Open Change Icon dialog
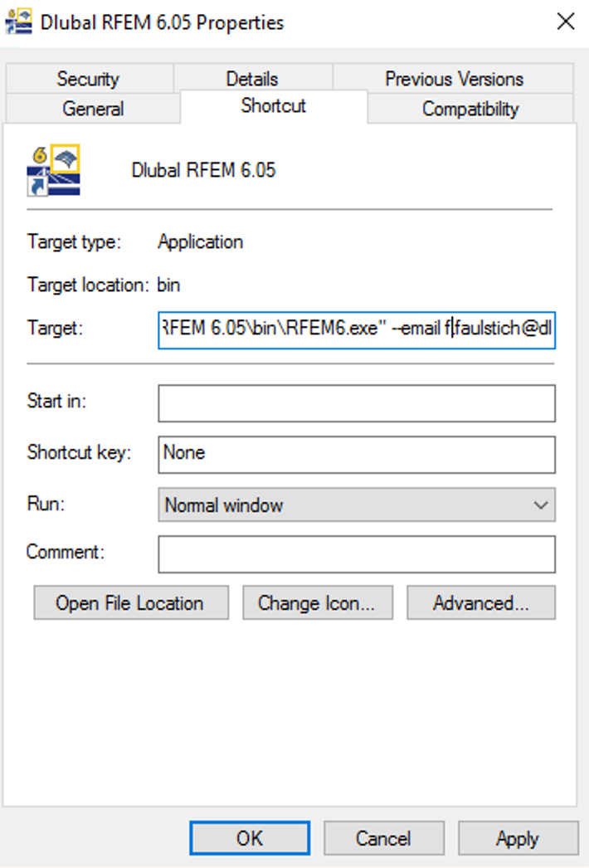This screenshot has width=589, height=868. (x=316, y=602)
